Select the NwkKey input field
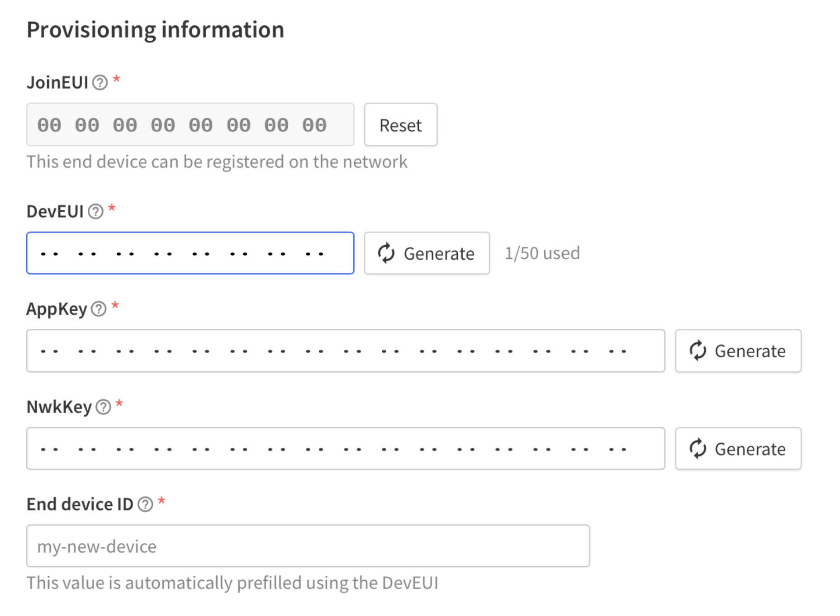840x616 pixels. click(346, 449)
